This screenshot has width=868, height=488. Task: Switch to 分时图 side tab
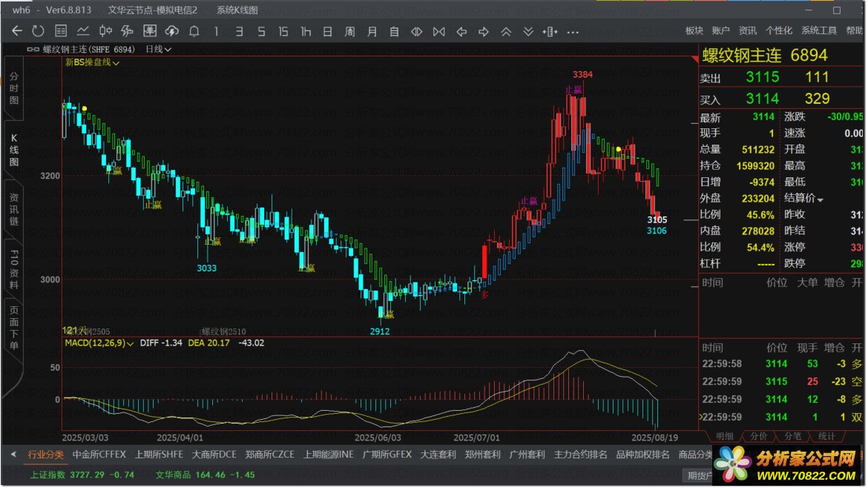14,88
